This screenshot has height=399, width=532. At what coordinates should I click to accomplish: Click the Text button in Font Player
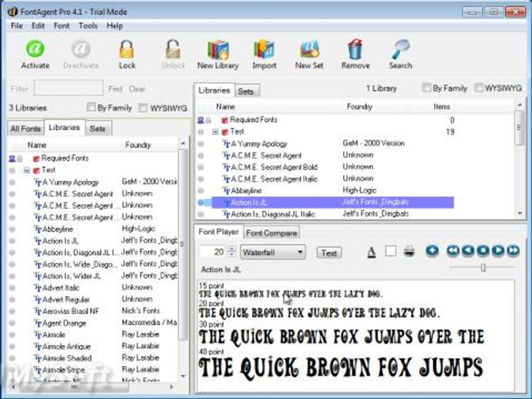329,253
